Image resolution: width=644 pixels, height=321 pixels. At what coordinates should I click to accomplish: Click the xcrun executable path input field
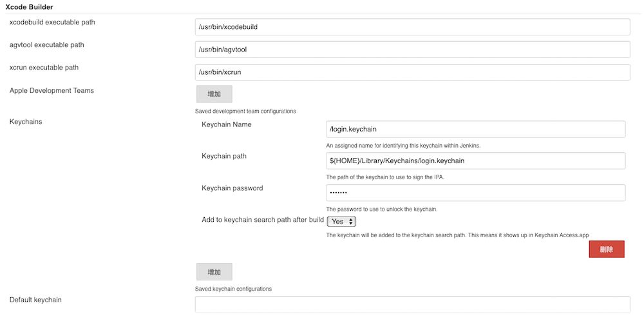pyautogui.click(x=412, y=72)
